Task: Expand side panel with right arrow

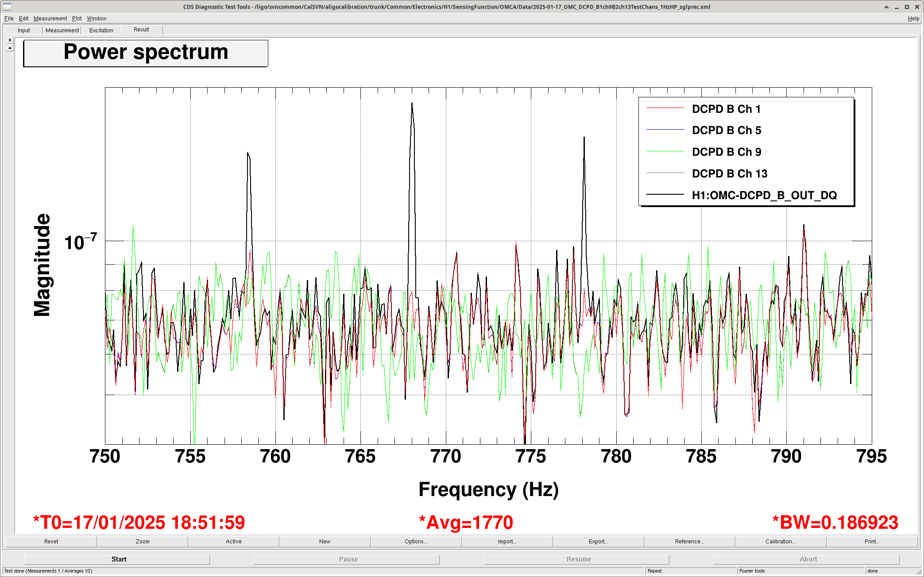Action: pos(10,40)
